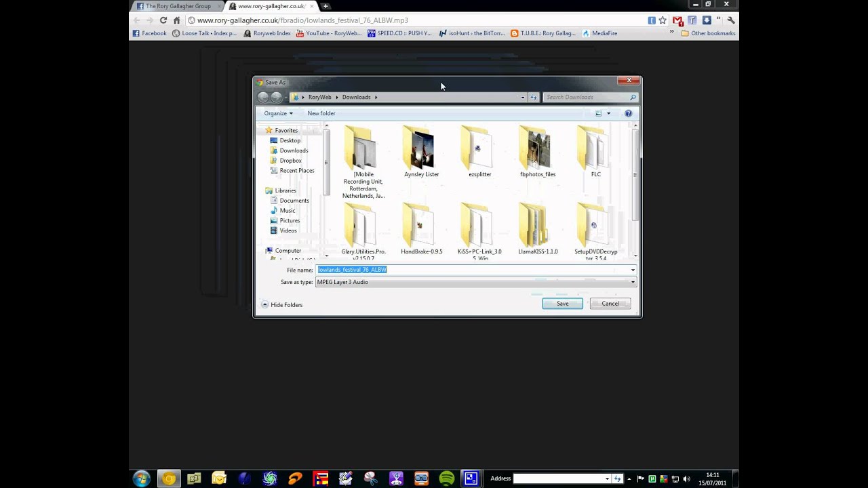Expand the view options dropdown arrow
Image resolution: width=868 pixels, height=488 pixels.
coord(608,113)
